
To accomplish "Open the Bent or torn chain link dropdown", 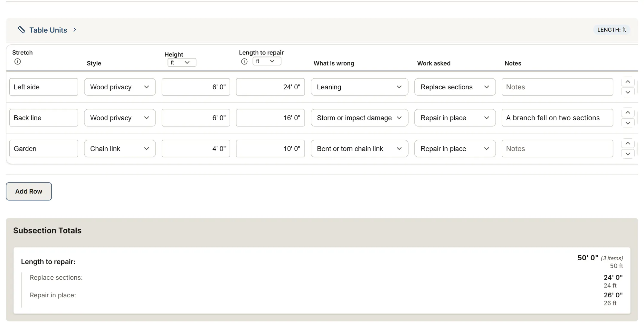I will [x=359, y=149].
